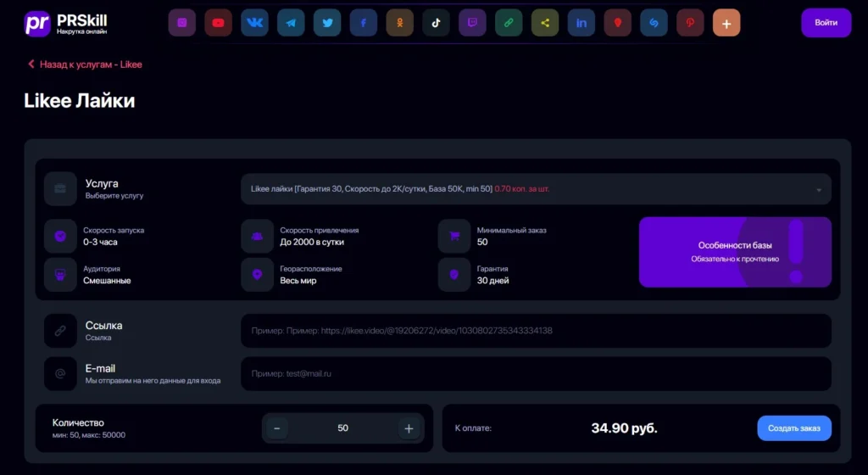Select the Twitter bird icon
Viewport: 868px width, 475px height.
click(x=327, y=23)
